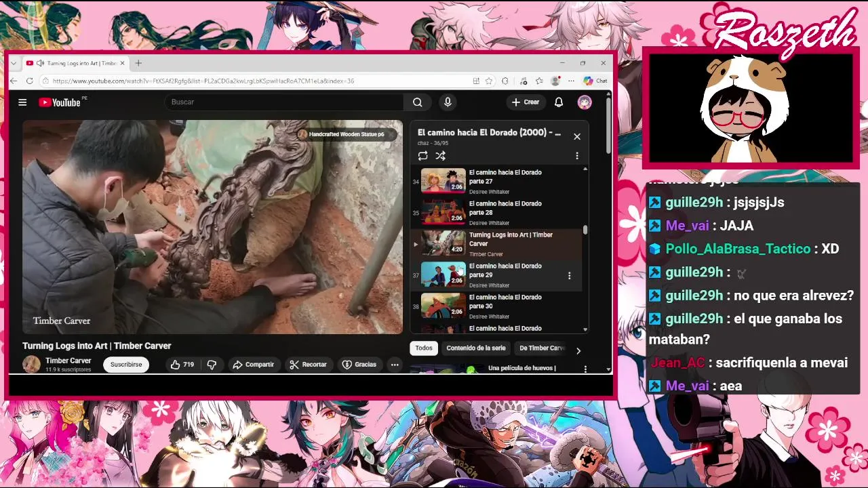Mute the tab via speaker icon
868x488 pixels.
pos(41,63)
